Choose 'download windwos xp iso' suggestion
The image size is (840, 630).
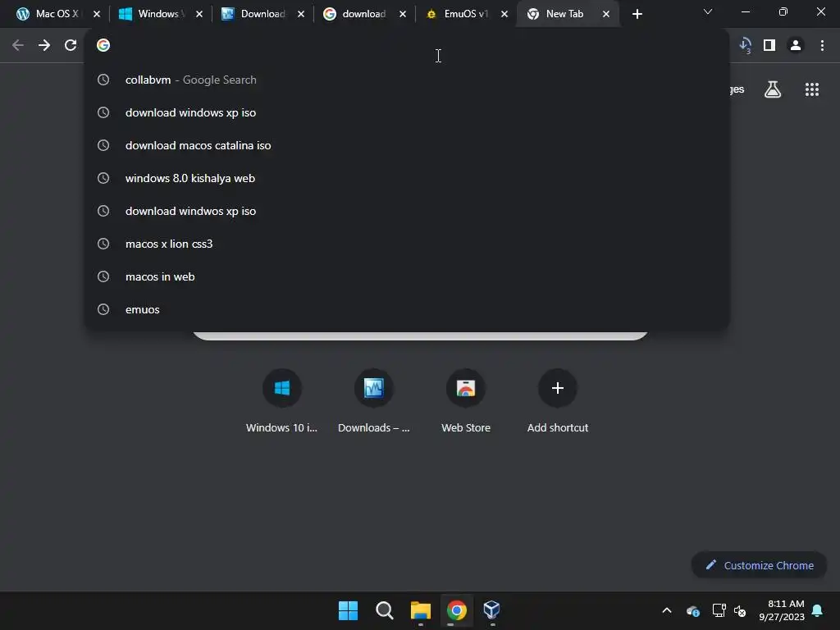(x=407, y=211)
